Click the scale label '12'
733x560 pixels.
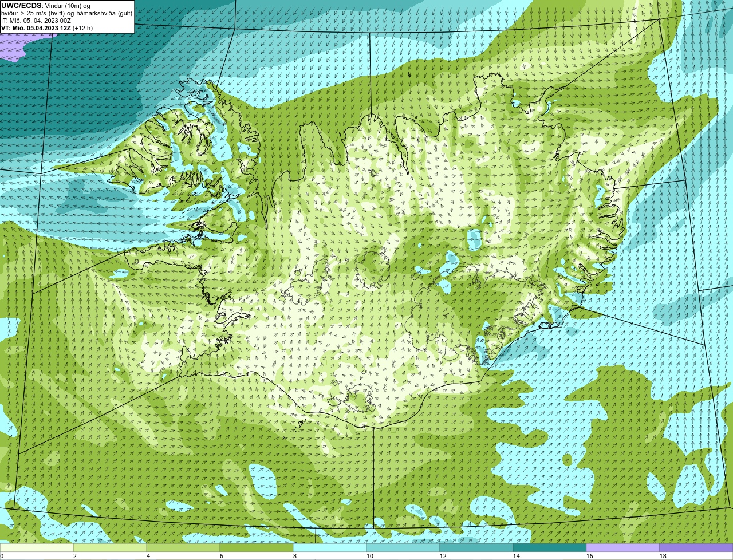pyautogui.click(x=443, y=556)
